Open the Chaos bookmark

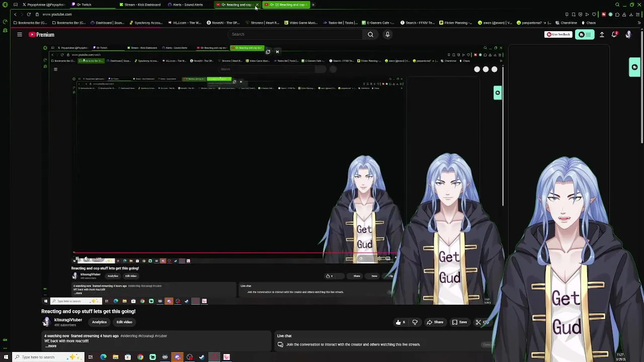pyautogui.click(x=588, y=23)
